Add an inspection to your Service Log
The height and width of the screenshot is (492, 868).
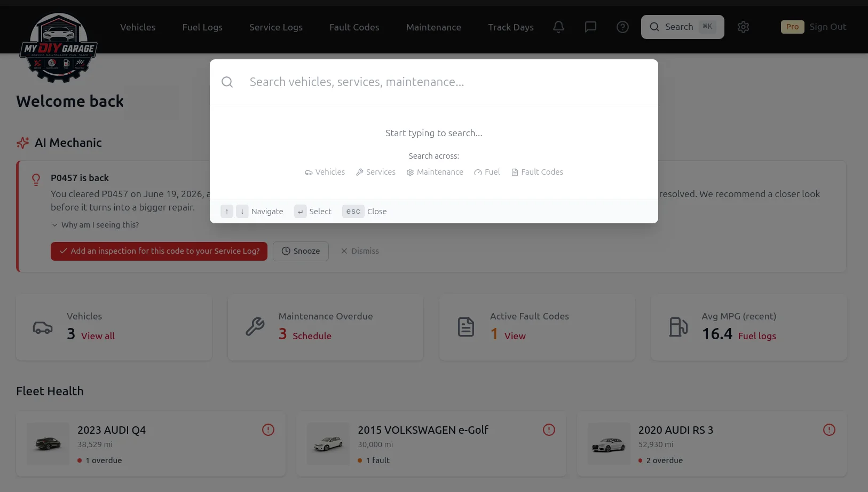click(x=159, y=251)
